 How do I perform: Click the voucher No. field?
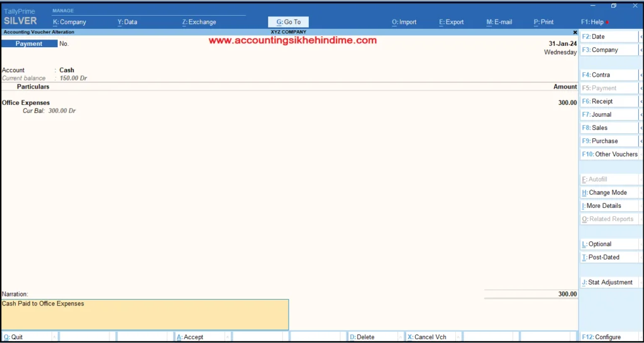64,44
